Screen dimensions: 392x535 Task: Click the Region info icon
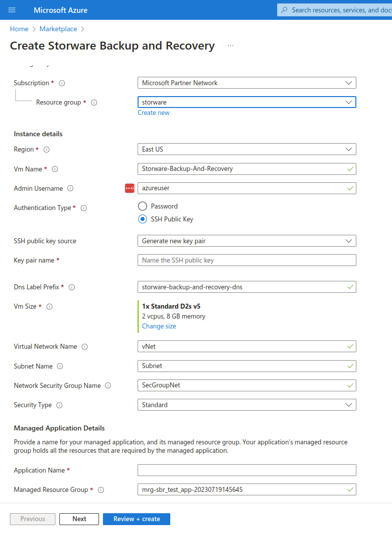(x=47, y=150)
